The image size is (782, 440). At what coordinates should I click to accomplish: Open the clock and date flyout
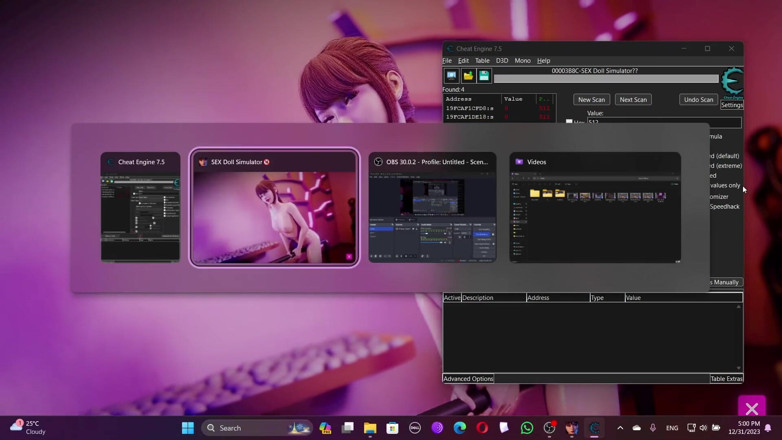pyautogui.click(x=745, y=428)
